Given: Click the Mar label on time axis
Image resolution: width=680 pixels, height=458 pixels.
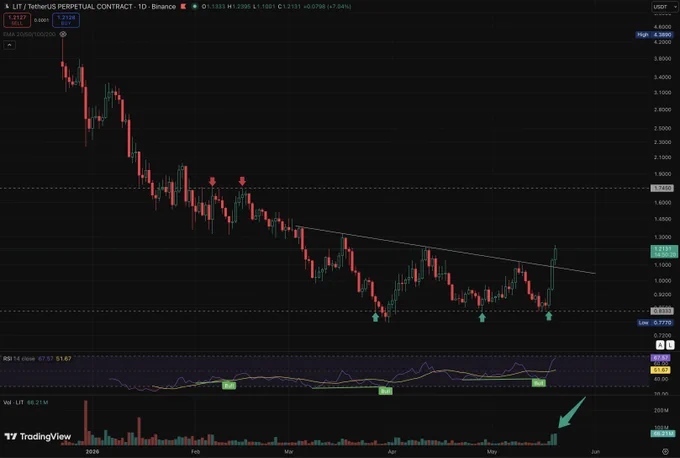Looking at the screenshot, I should point(289,451).
